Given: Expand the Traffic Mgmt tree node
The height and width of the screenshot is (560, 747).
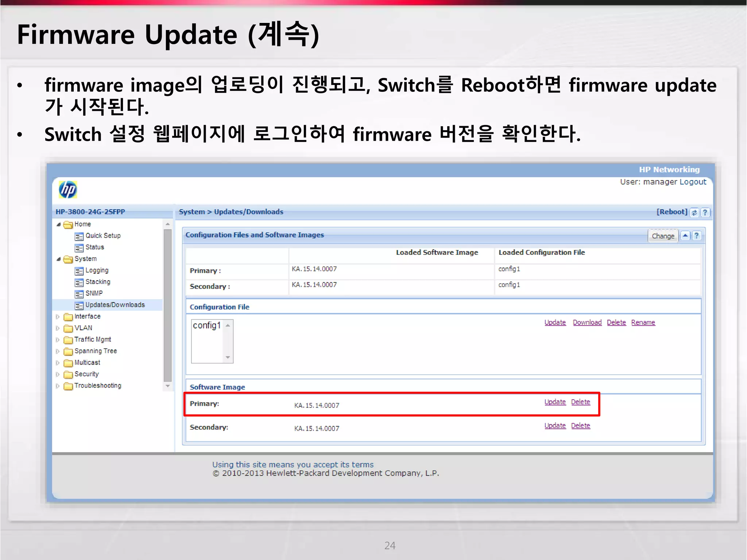Looking at the screenshot, I should click(58, 340).
